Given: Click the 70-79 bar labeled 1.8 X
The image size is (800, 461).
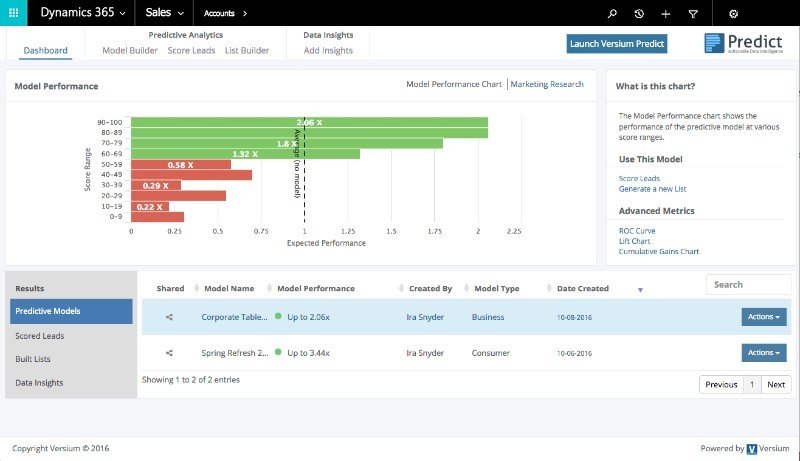Looking at the screenshot, I should tap(287, 144).
